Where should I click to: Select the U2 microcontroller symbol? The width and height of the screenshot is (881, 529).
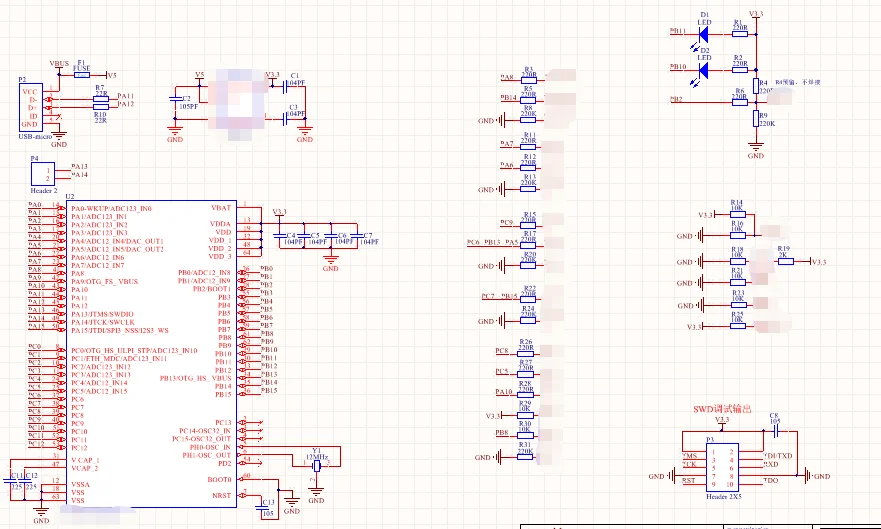(151, 354)
